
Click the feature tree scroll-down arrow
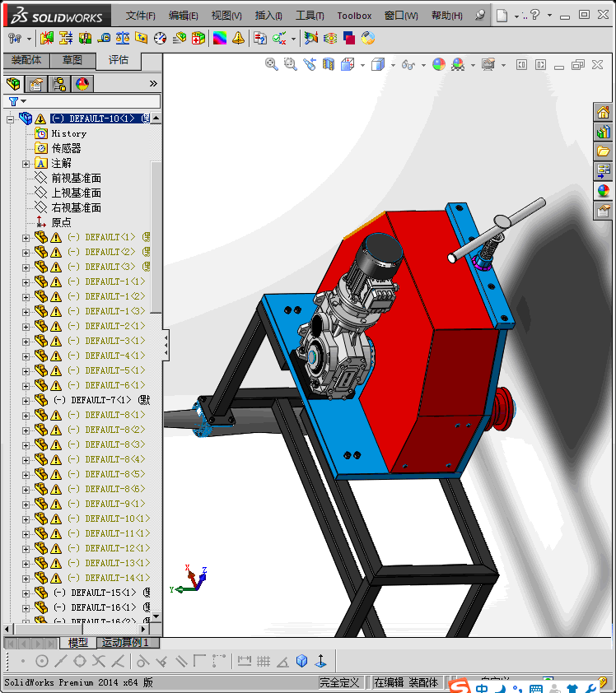point(156,616)
